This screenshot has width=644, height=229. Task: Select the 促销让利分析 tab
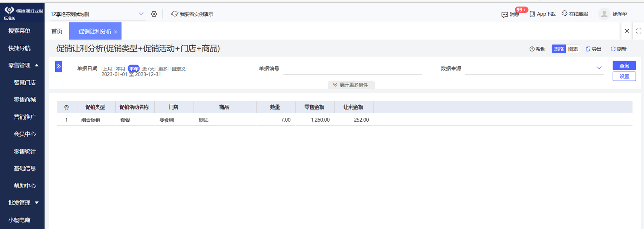click(95, 31)
